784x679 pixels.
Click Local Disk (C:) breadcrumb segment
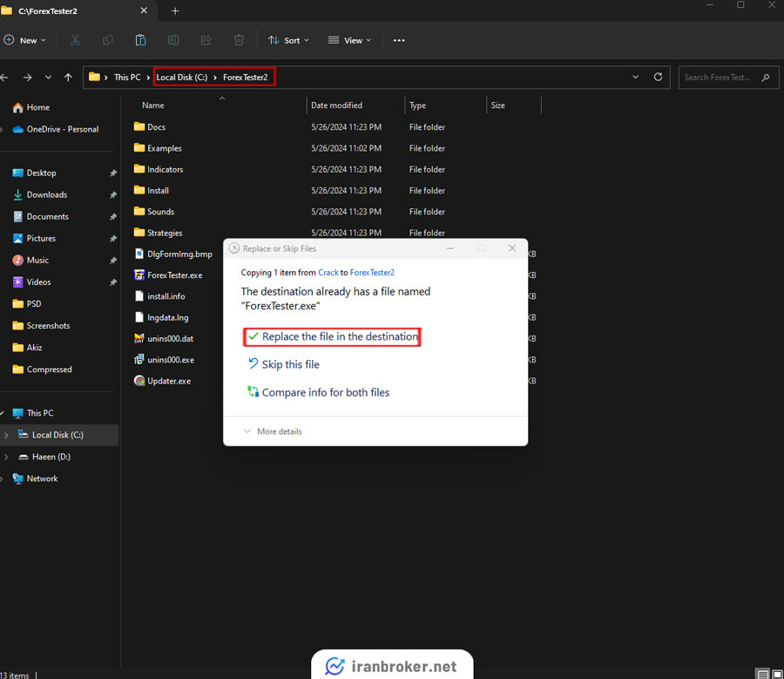pyautogui.click(x=181, y=78)
